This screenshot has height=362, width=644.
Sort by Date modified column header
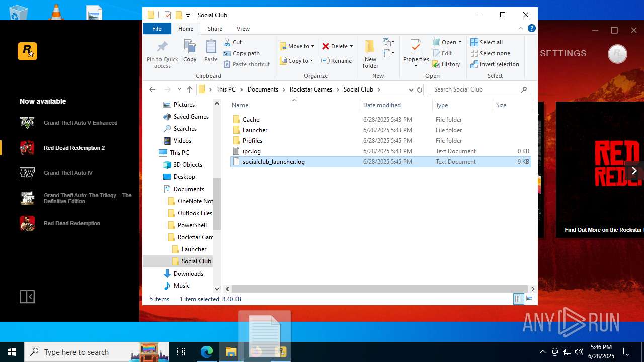click(382, 105)
